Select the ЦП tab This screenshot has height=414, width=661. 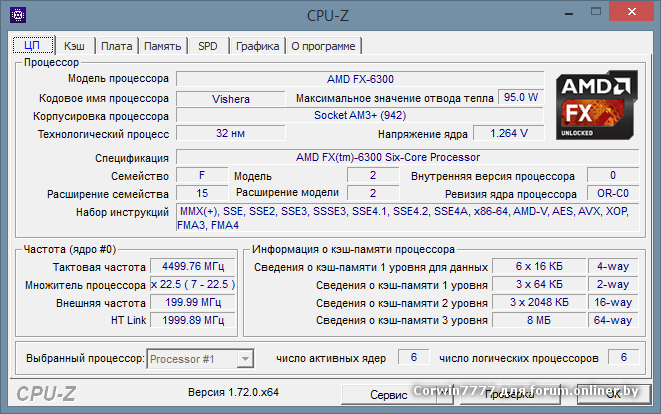31,45
